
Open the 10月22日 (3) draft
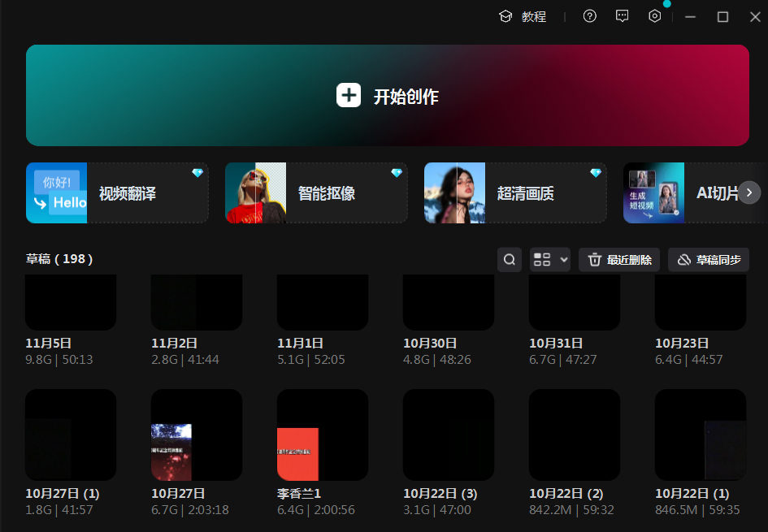(448, 435)
